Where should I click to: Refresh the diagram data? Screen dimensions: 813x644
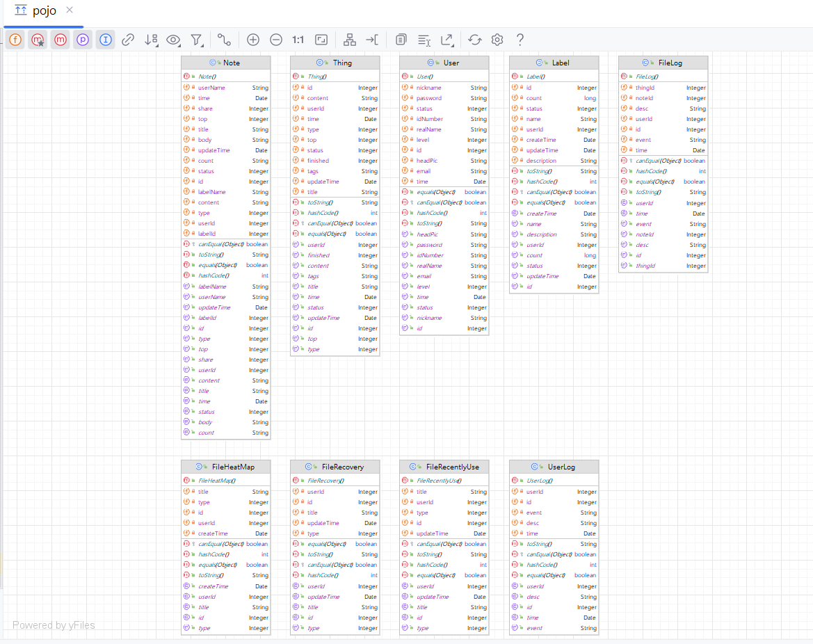pos(475,40)
